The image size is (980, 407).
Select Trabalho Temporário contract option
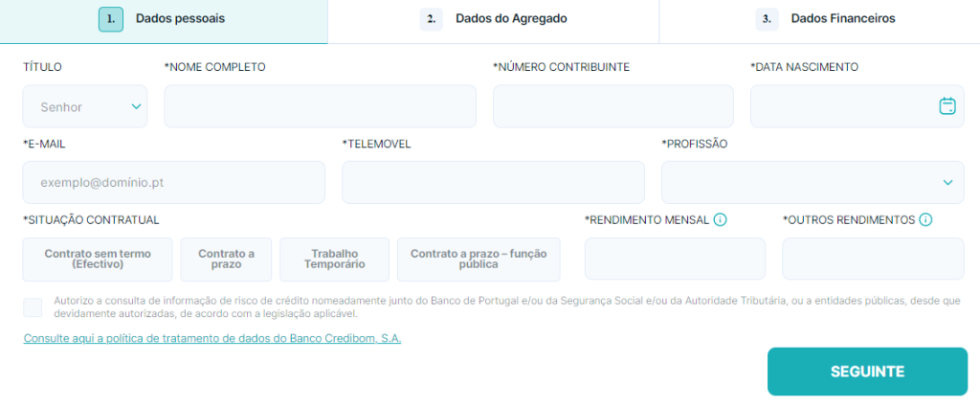click(x=334, y=260)
